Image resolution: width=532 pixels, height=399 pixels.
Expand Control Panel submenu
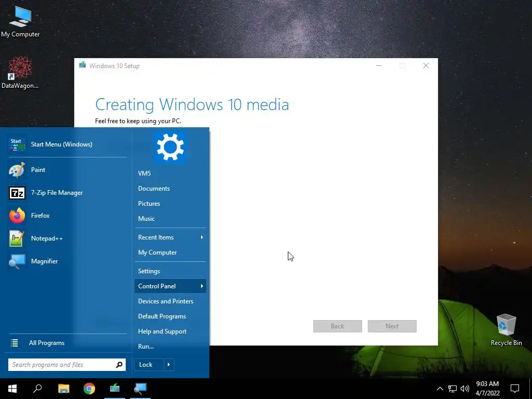170,286
